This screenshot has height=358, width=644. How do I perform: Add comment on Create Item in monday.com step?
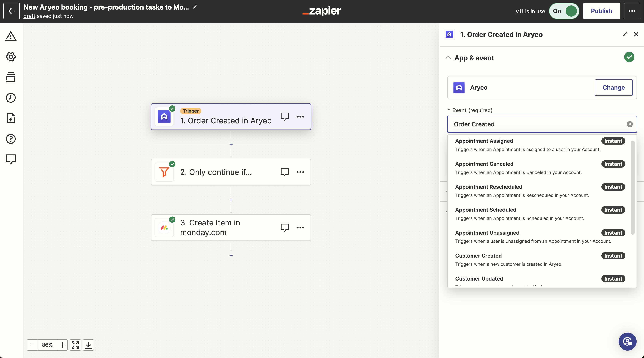[285, 228]
